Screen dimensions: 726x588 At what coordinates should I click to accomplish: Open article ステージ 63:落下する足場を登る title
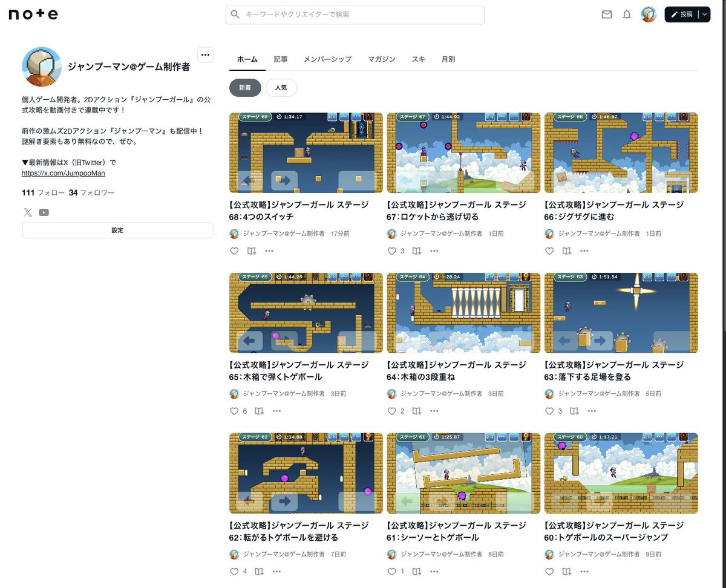click(613, 371)
